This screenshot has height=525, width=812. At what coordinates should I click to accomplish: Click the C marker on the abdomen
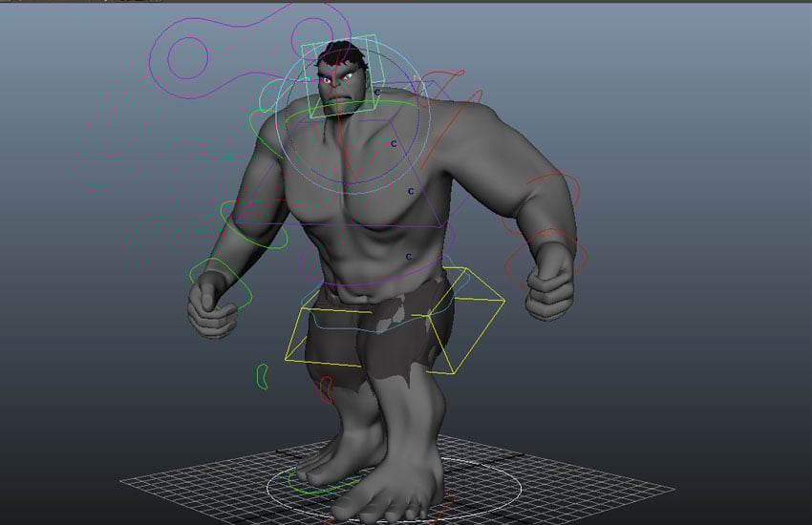408,257
